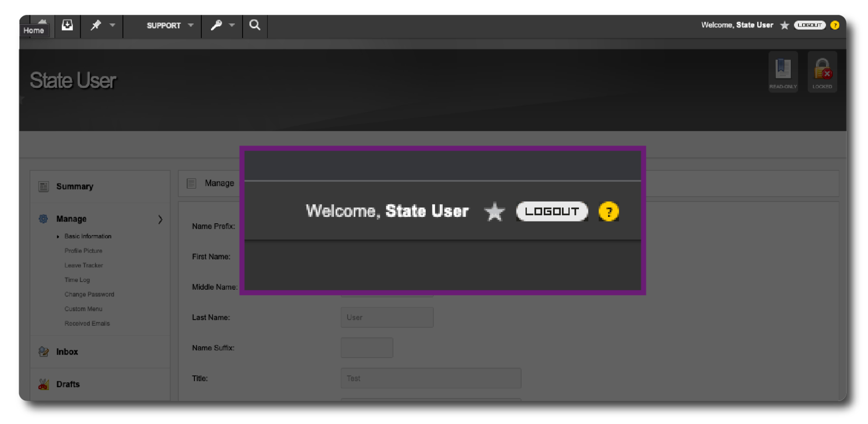Open Inbox in the sidebar
Viewport: 868px width, 424px height.
(67, 352)
